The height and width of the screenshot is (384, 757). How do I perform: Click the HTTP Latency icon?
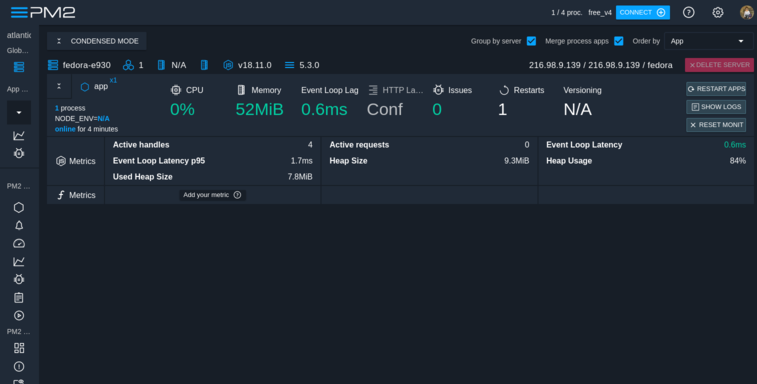pyautogui.click(x=373, y=90)
